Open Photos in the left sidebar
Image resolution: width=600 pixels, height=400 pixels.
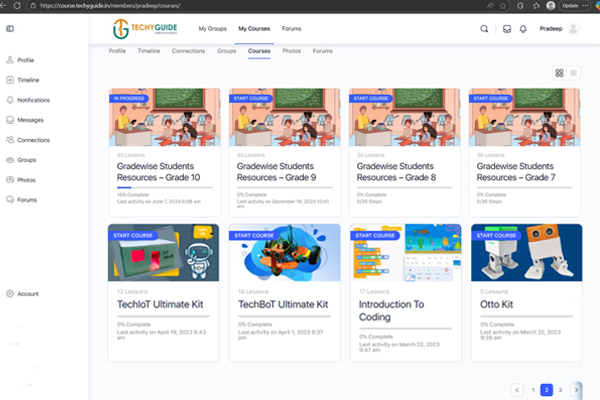click(x=21, y=180)
